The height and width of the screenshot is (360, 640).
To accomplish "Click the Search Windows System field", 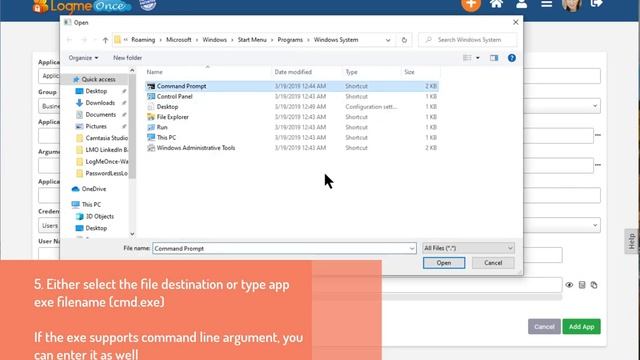I will click(x=469, y=40).
